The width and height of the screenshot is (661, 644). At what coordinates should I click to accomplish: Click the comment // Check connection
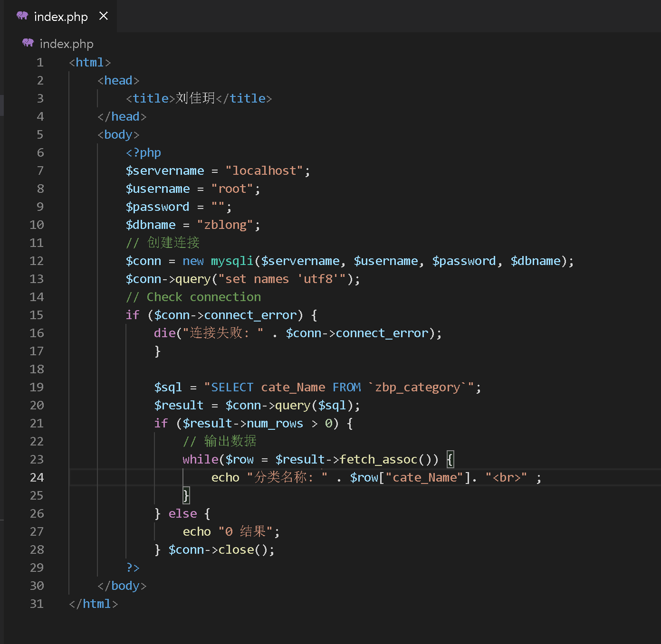[193, 297]
